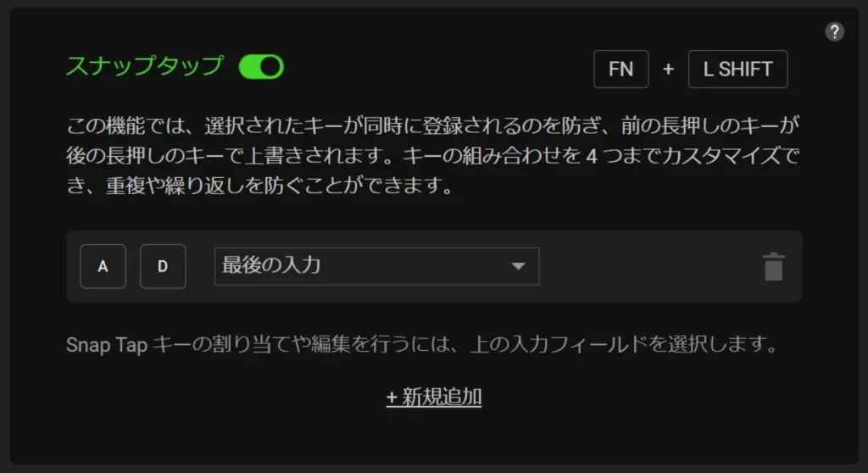Click the white knob of the green toggle
The image size is (868, 473).
271,67
